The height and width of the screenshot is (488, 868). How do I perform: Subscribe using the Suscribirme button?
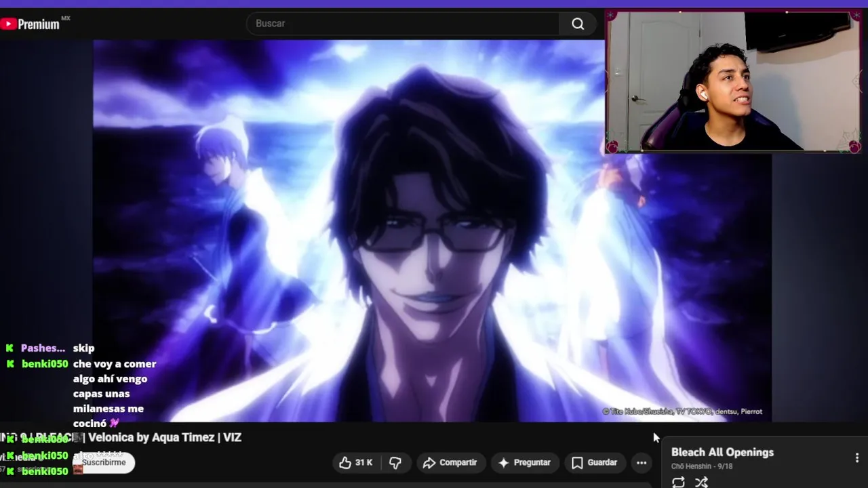click(x=104, y=462)
